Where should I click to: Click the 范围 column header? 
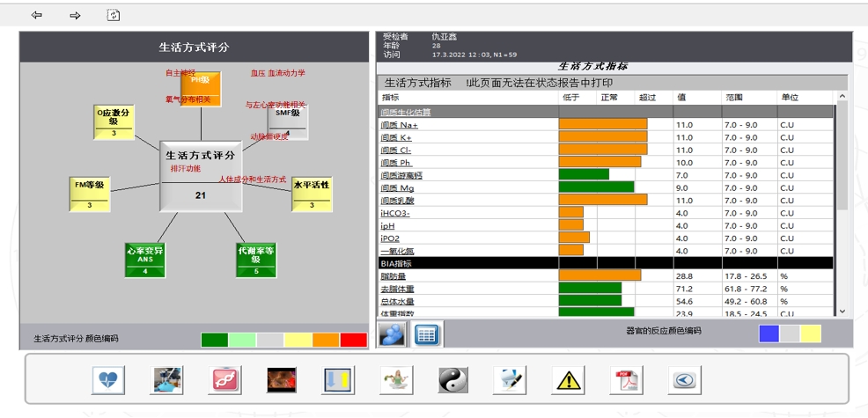(x=734, y=98)
